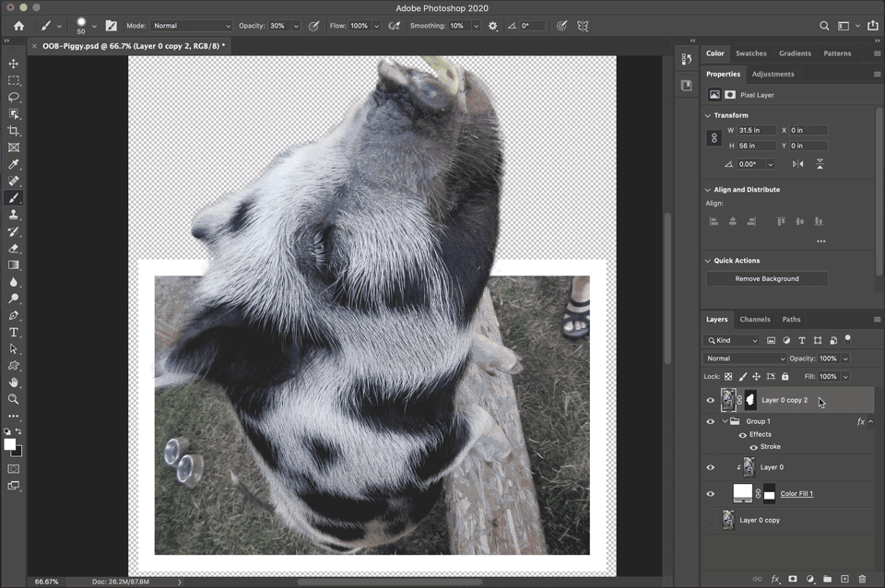Switch to Patterns tab
Image resolution: width=885 pixels, height=588 pixels.
(837, 53)
